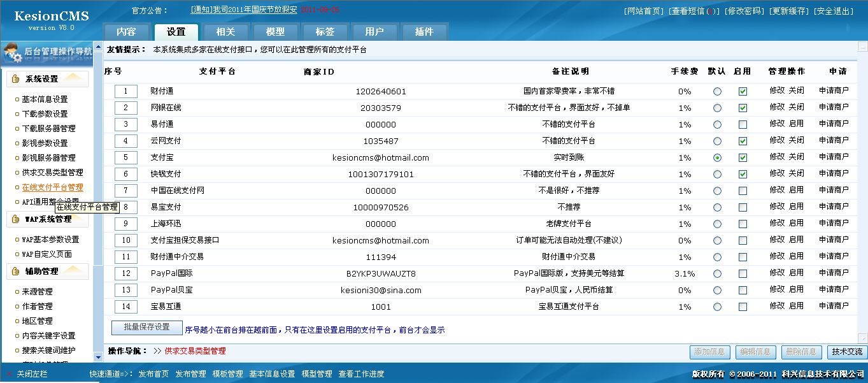Switch to the 模型 tab

pyautogui.click(x=275, y=32)
